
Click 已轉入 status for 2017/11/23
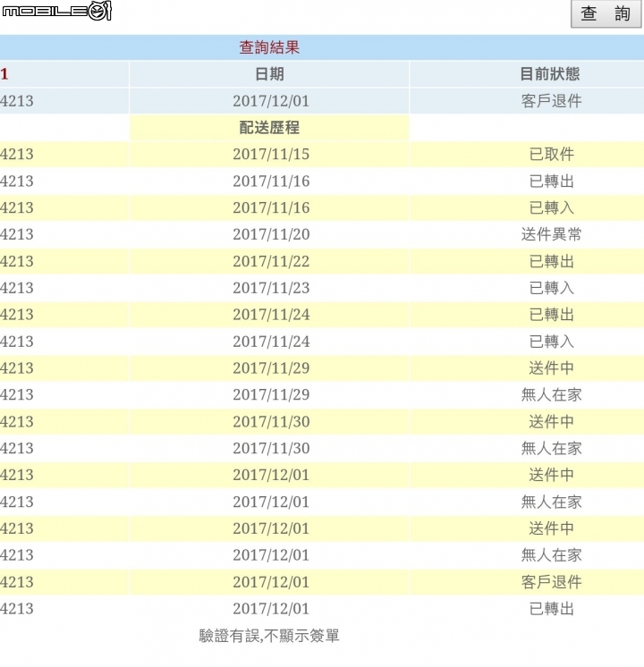pyautogui.click(x=551, y=288)
